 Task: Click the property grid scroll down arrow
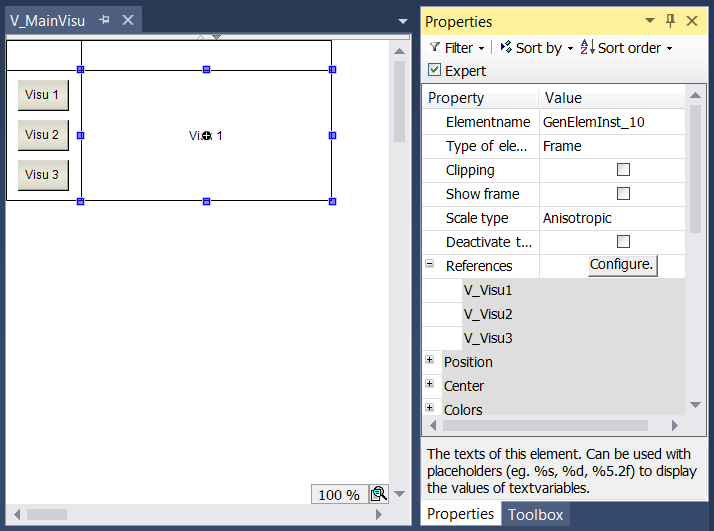(695, 404)
